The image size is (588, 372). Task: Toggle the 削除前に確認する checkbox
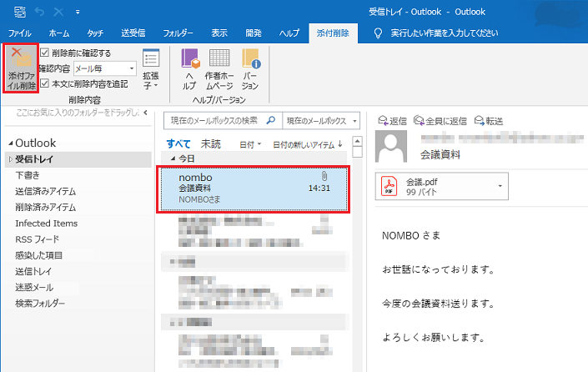tap(45, 53)
